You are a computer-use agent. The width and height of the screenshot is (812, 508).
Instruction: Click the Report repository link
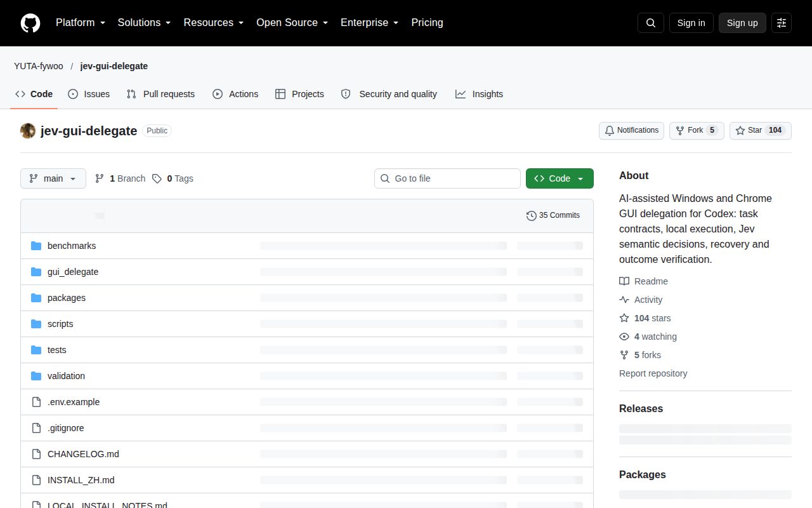(653, 373)
